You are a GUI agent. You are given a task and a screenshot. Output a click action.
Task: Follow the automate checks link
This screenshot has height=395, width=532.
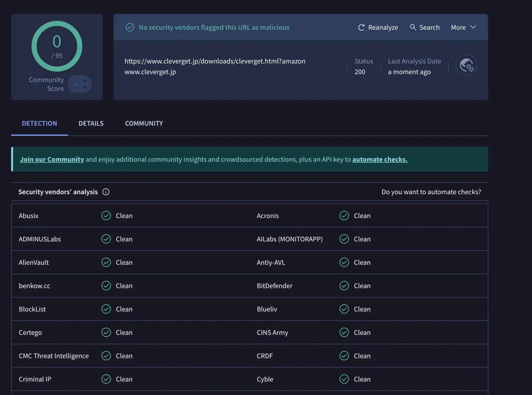click(380, 159)
